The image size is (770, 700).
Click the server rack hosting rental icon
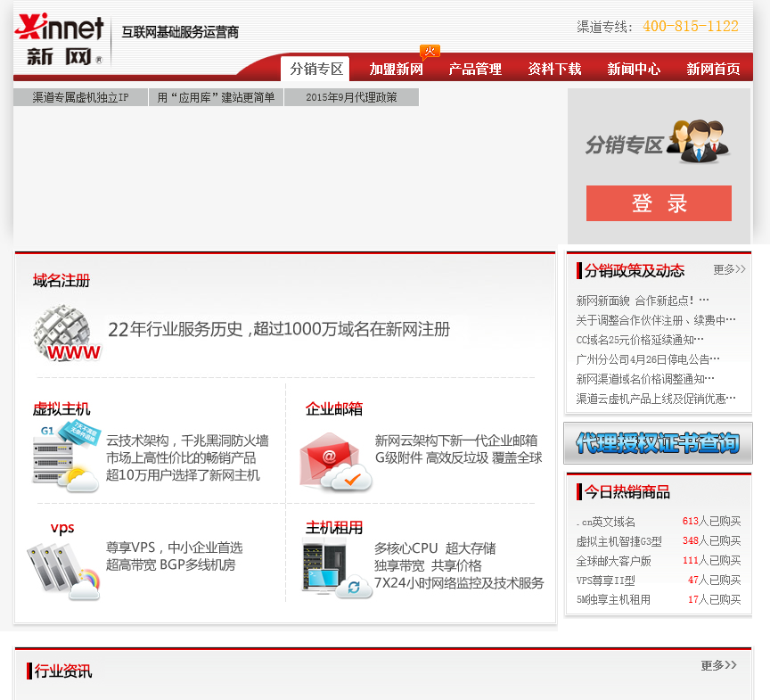coord(338,568)
